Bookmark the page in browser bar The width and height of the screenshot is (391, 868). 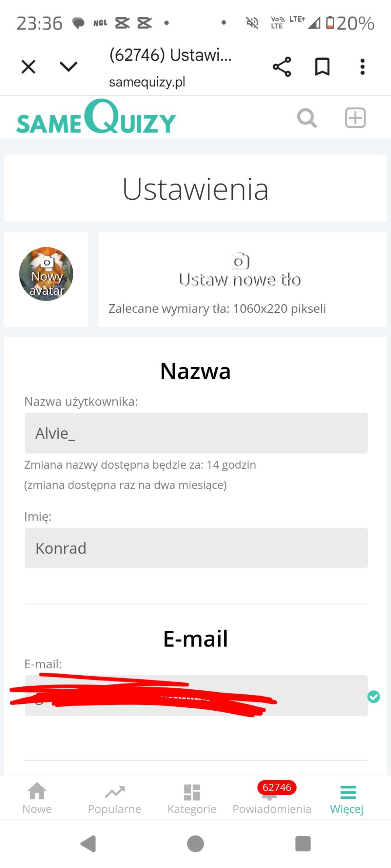coord(322,67)
